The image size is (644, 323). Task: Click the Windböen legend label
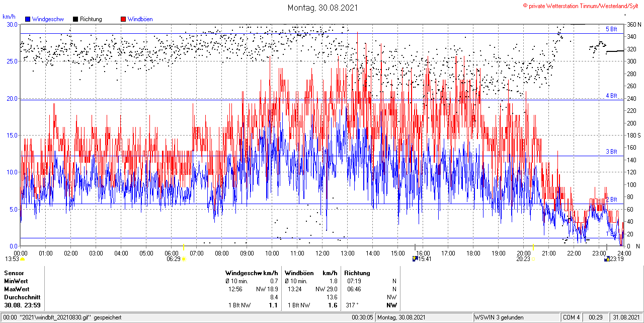140,19
